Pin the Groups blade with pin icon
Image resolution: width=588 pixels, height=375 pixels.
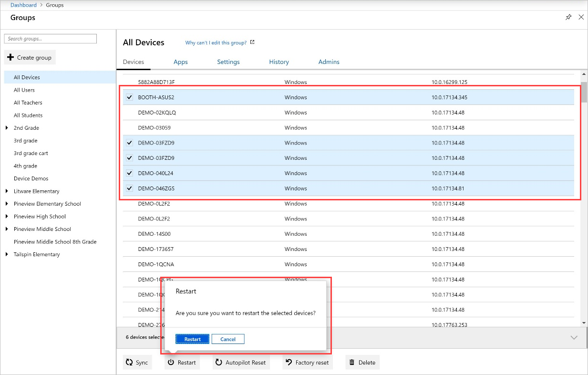click(568, 17)
